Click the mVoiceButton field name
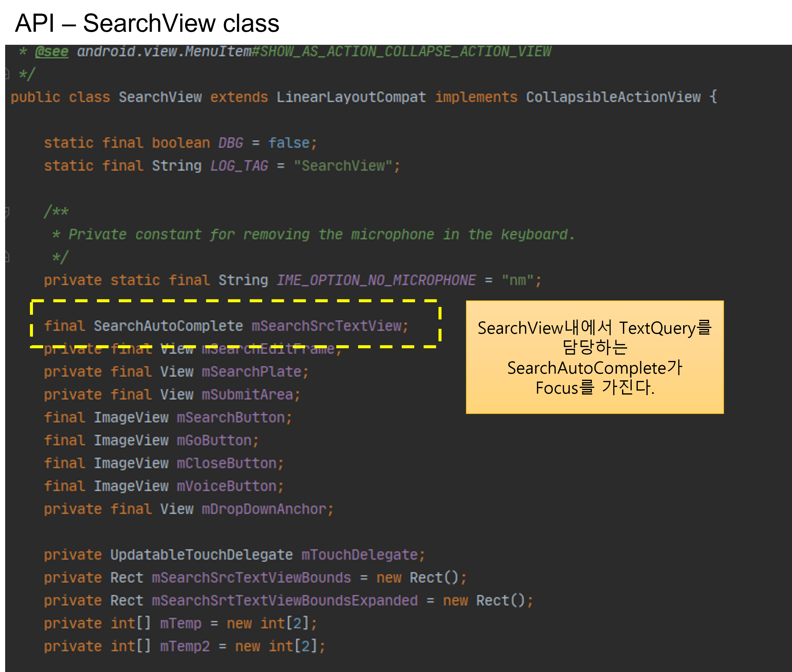This screenshot has width=792, height=672. pos(227,487)
